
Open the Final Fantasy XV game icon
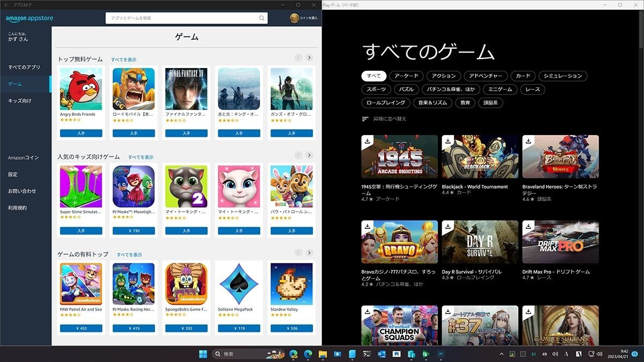click(186, 89)
